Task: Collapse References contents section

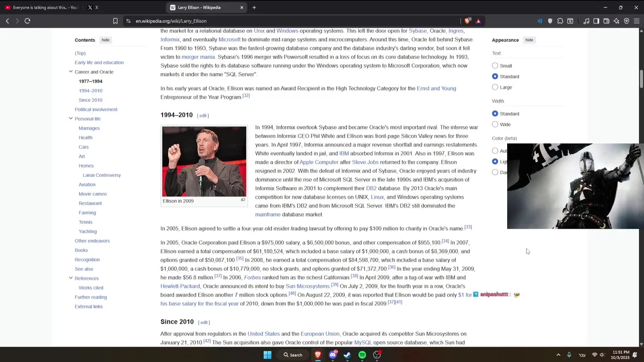Action: click(x=70, y=278)
